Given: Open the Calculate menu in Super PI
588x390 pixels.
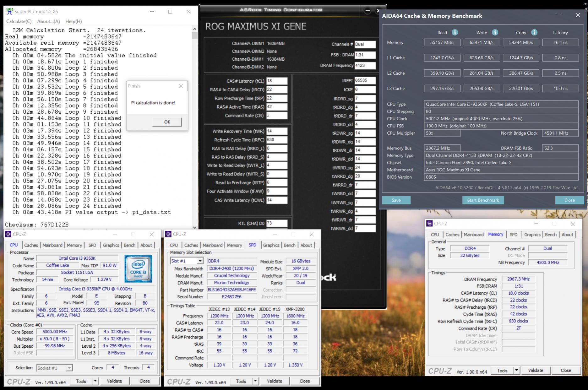Looking at the screenshot, I should 19,21.
